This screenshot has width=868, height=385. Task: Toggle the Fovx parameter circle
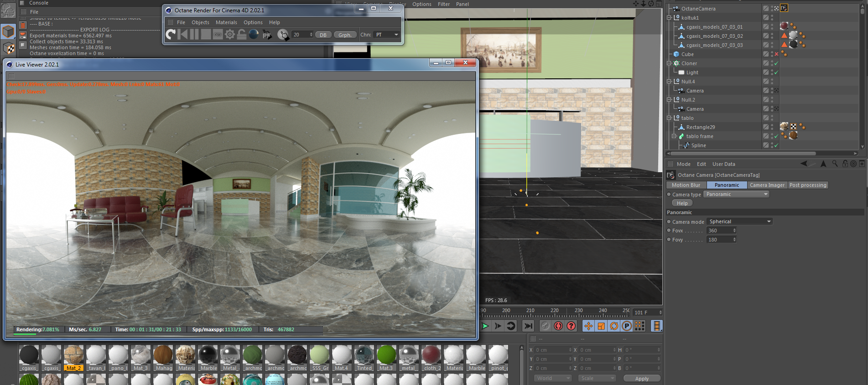click(x=669, y=231)
